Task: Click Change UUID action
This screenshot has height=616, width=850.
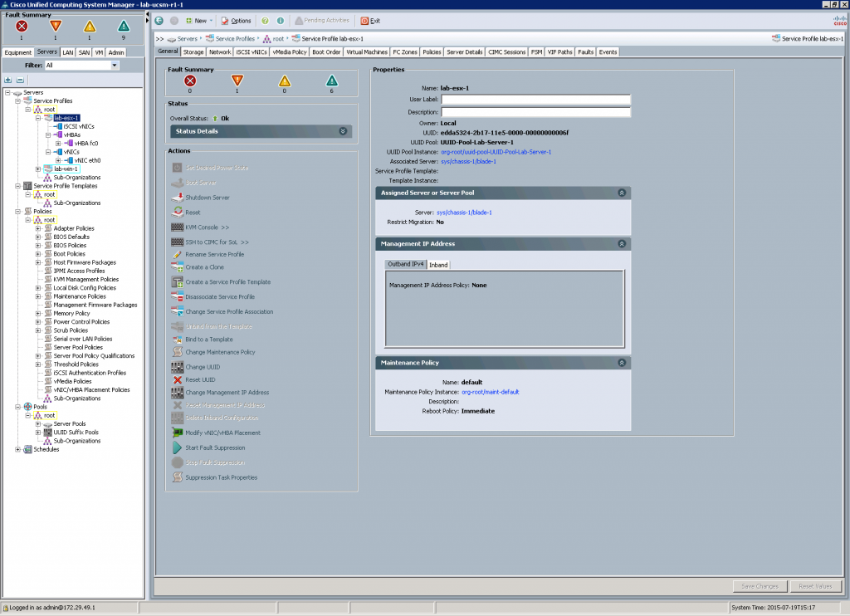Action: (203, 367)
